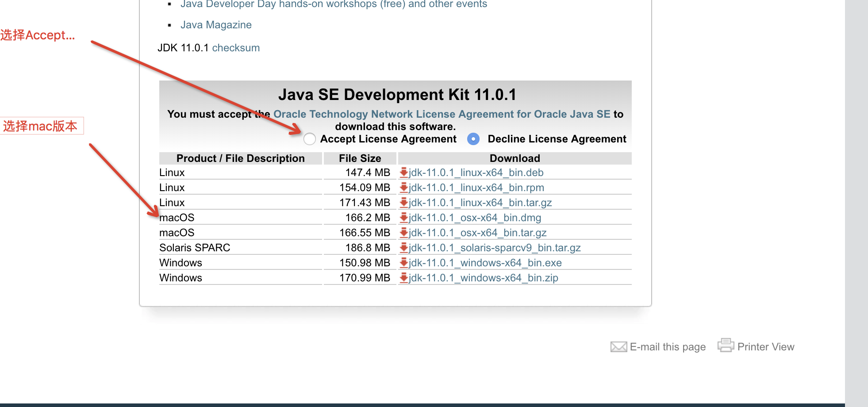Viewport: 868px width, 407px height.
Task: Download jdk-11.0.1_linux-x64_bin.deb link
Action: click(x=476, y=173)
